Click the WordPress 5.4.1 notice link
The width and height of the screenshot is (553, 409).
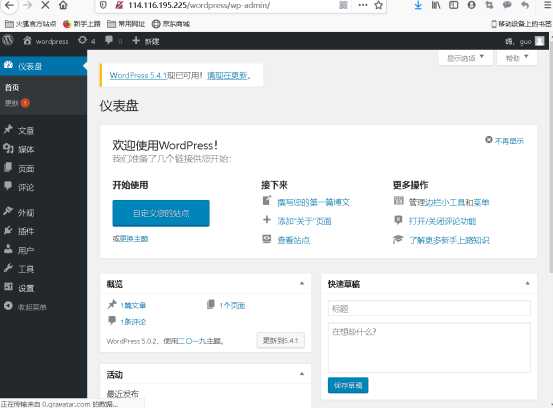(138, 75)
